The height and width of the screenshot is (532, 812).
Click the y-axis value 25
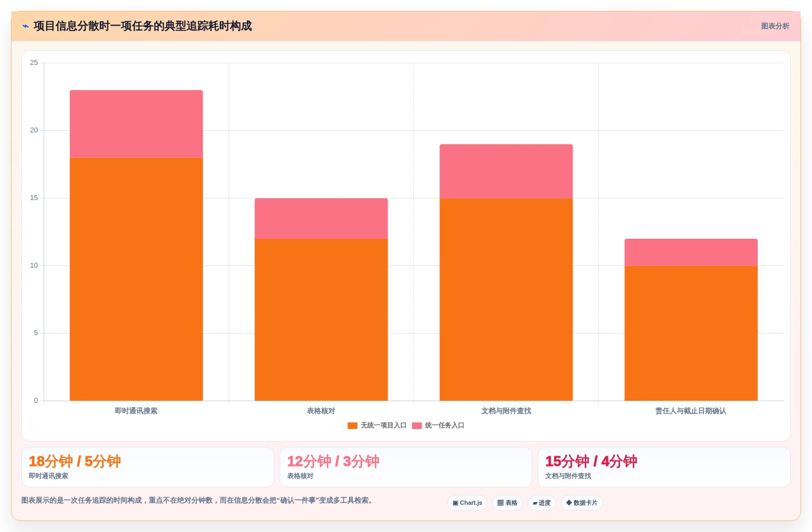click(x=34, y=63)
